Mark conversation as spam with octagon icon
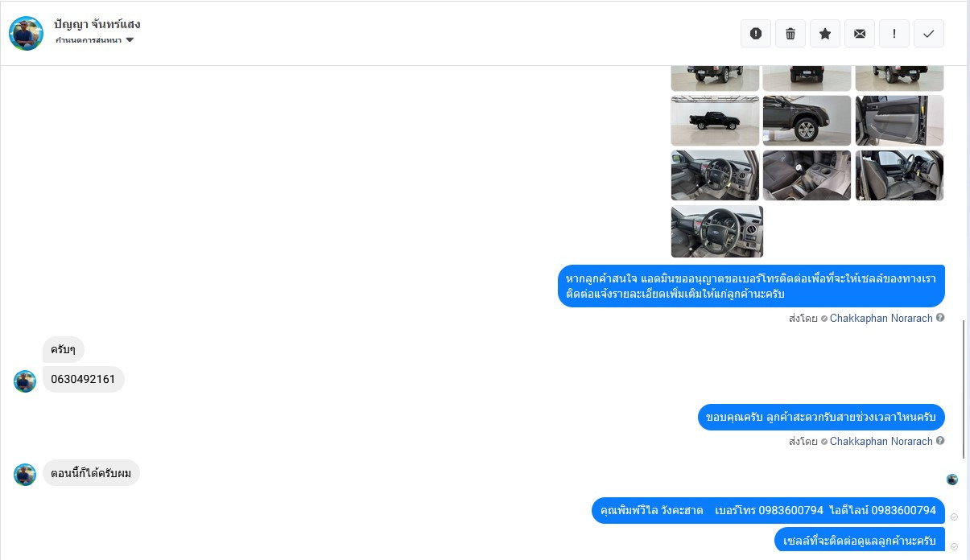Screen dimensions: 970x560 point(756,34)
